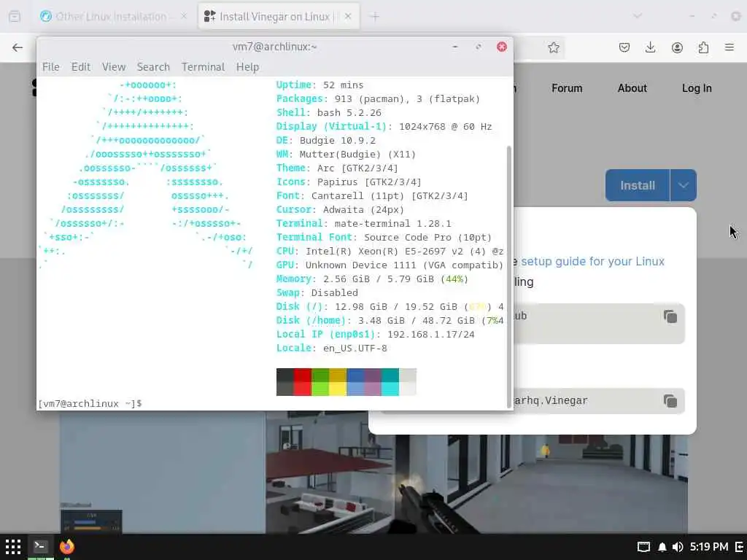Click the keyboard indicator in the system tray
Image resolution: width=747 pixels, height=560 pixels.
pyautogui.click(x=643, y=547)
